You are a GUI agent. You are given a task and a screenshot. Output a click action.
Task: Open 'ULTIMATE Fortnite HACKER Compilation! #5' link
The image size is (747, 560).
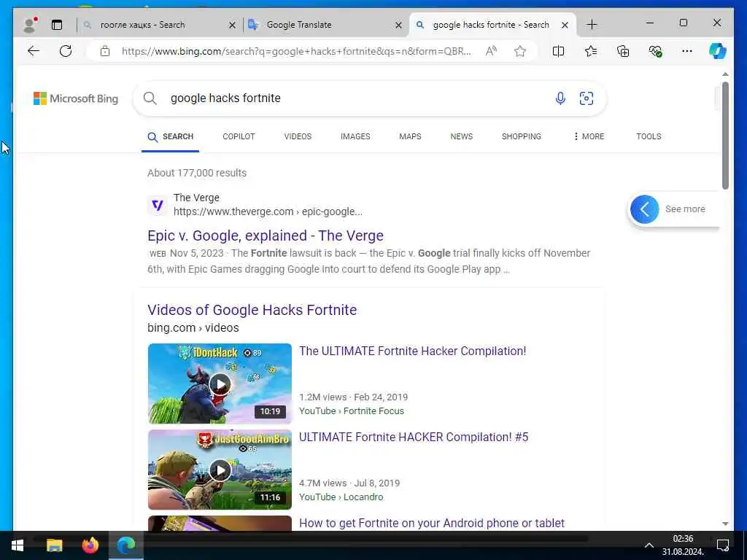[414, 437]
